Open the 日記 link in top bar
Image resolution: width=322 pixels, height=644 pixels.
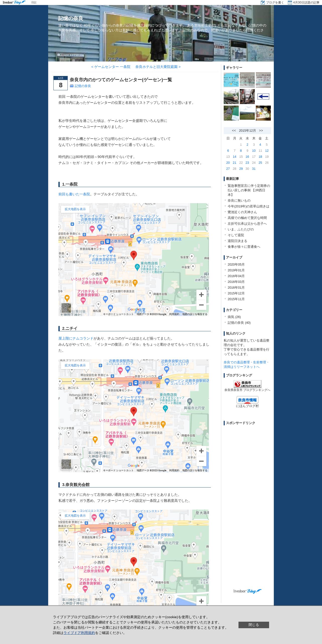coord(34,3)
